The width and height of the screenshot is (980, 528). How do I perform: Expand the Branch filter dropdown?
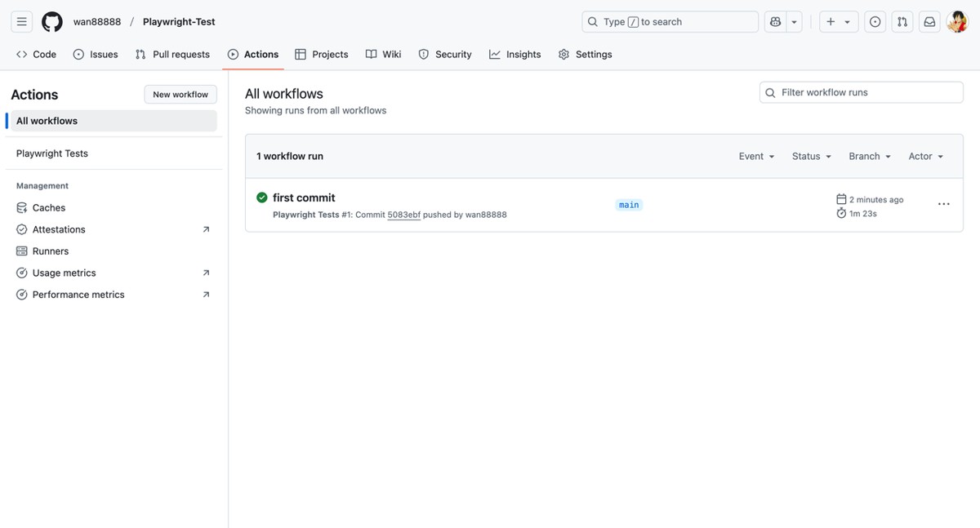point(870,157)
